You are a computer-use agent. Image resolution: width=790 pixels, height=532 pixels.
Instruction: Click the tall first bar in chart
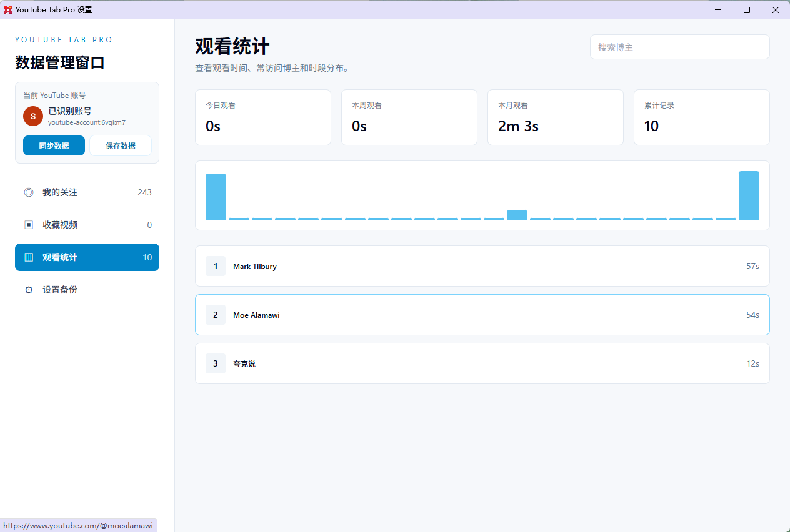[216, 197]
